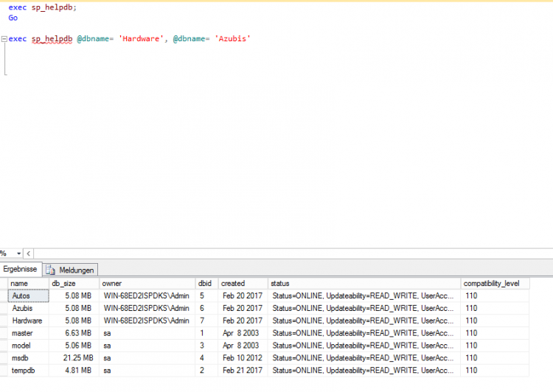Click the Autos row owner cell
The height and width of the screenshot is (392, 553).
click(x=147, y=295)
